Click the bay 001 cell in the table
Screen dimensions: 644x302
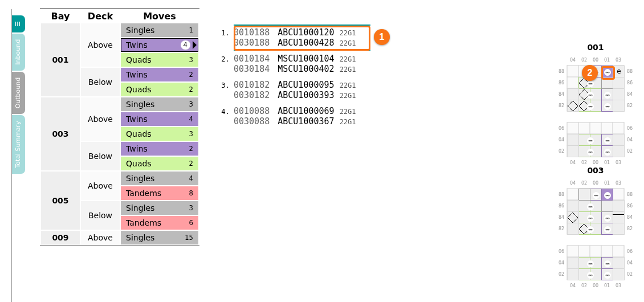(60, 60)
